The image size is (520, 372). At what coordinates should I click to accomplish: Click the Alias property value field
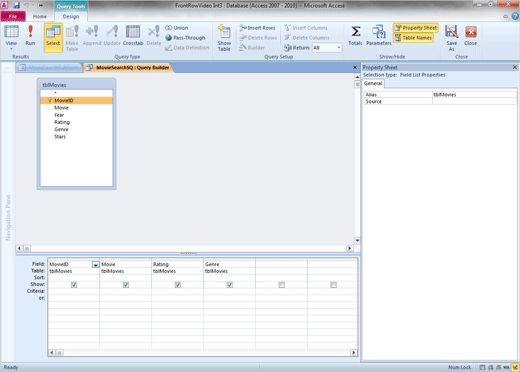tap(475, 95)
